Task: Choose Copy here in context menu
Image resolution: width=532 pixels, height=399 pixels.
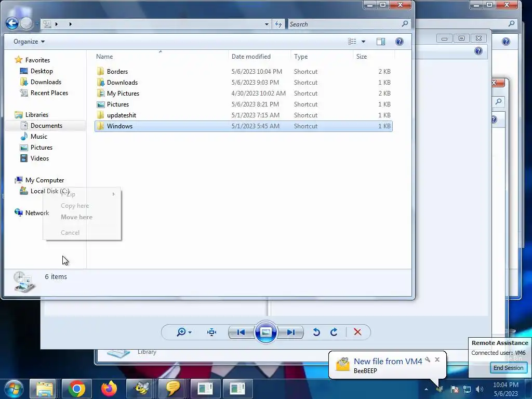Action: tap(82, 206)
